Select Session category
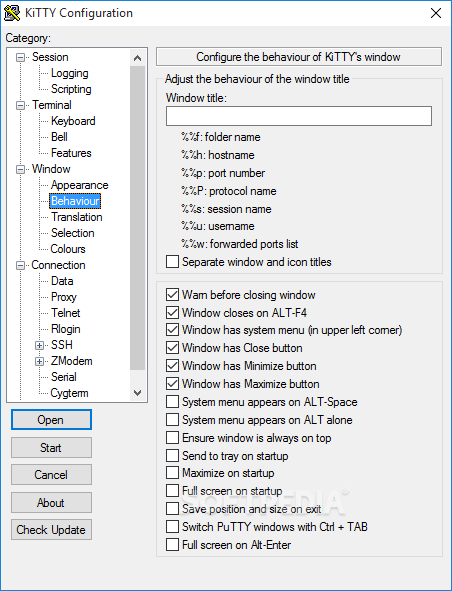The height and width of the screenshot is (591, 452). 50,57
